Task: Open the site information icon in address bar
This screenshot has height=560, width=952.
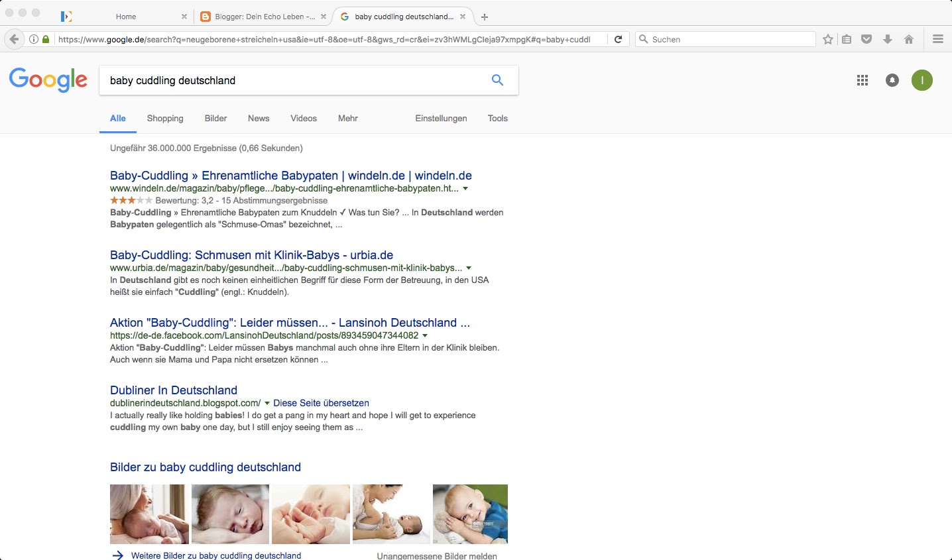Action: (x=34, y=39)
